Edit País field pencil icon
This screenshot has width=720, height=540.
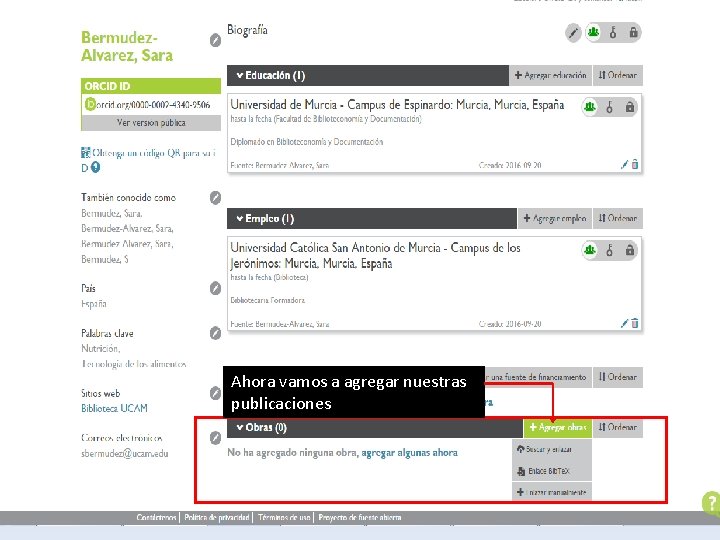tap(215, 288)
